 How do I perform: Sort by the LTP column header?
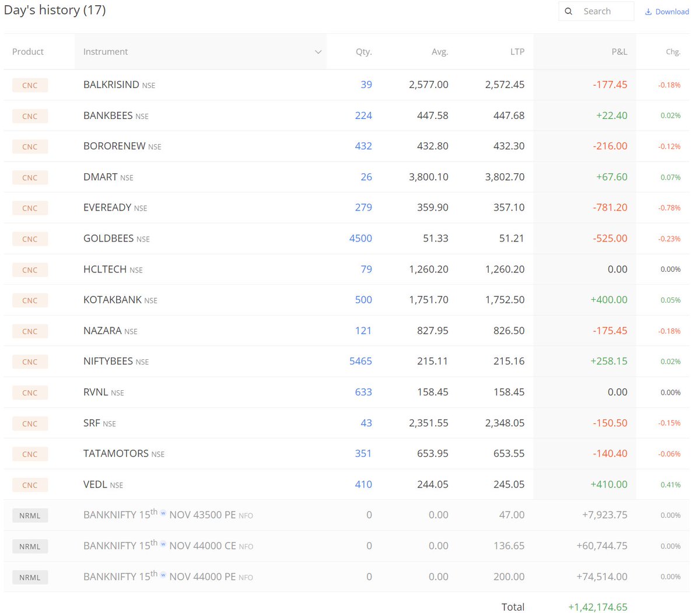517,52
